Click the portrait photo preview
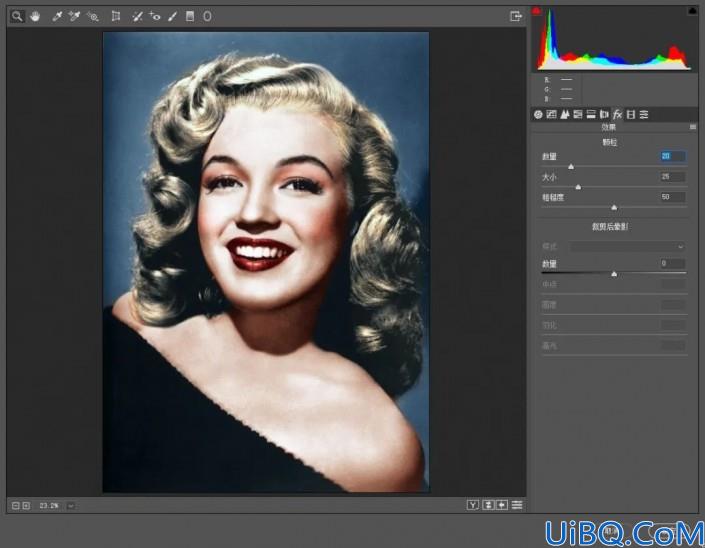 [x=266, y=262]
